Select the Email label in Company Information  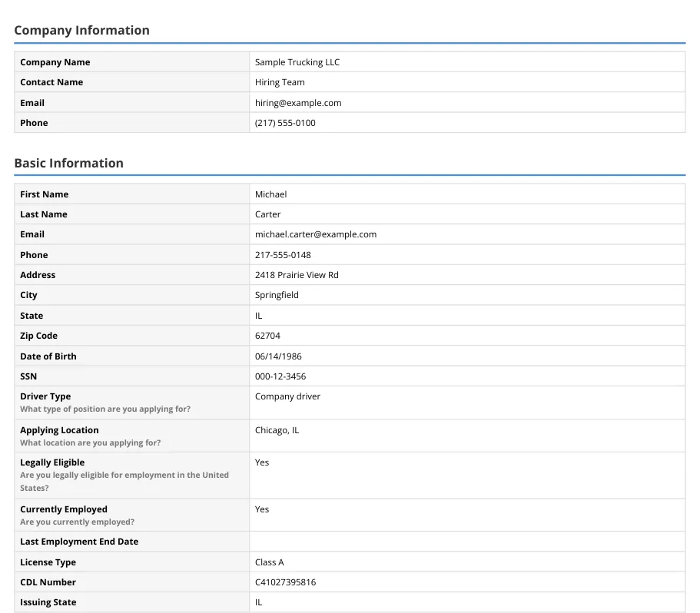coord(32,103)
